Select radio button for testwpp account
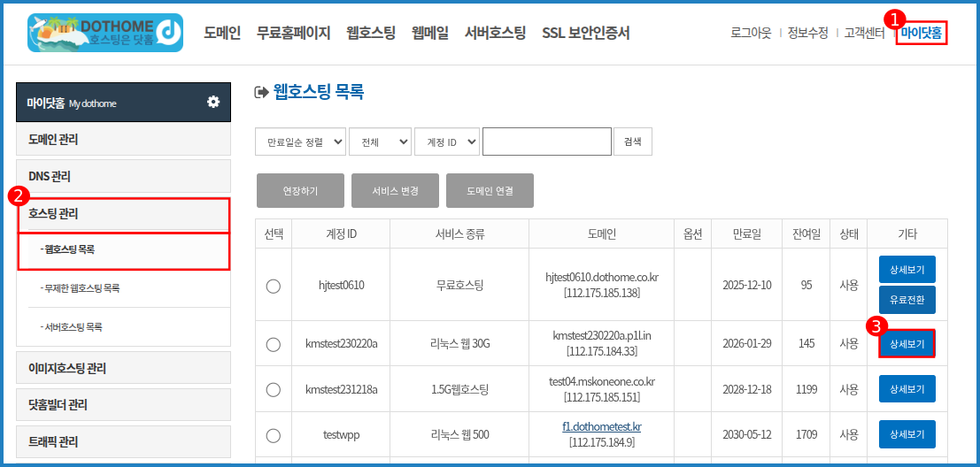Viewport: 980px width, 467px height. click(x=274, y=435)
